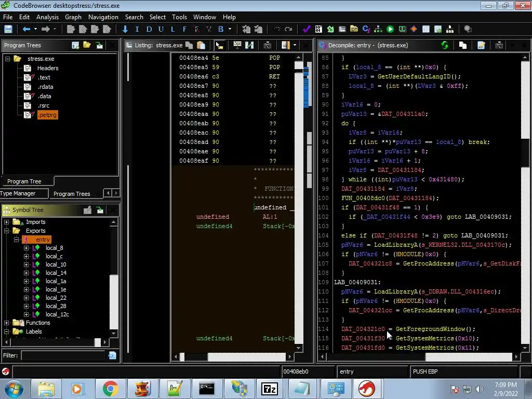Collapse entry function node
The width and height of the screenshot is (532, 399).
(16, 240)
